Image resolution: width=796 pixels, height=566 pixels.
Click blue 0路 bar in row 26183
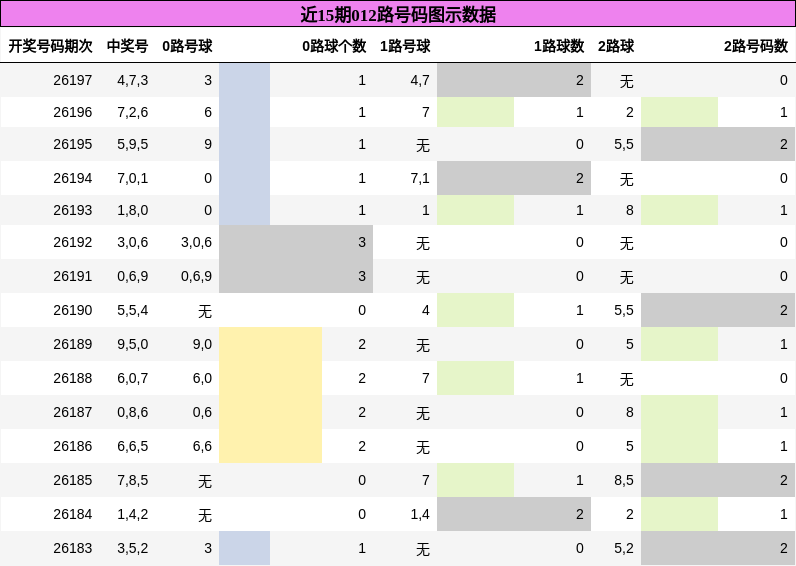point(245,548)
